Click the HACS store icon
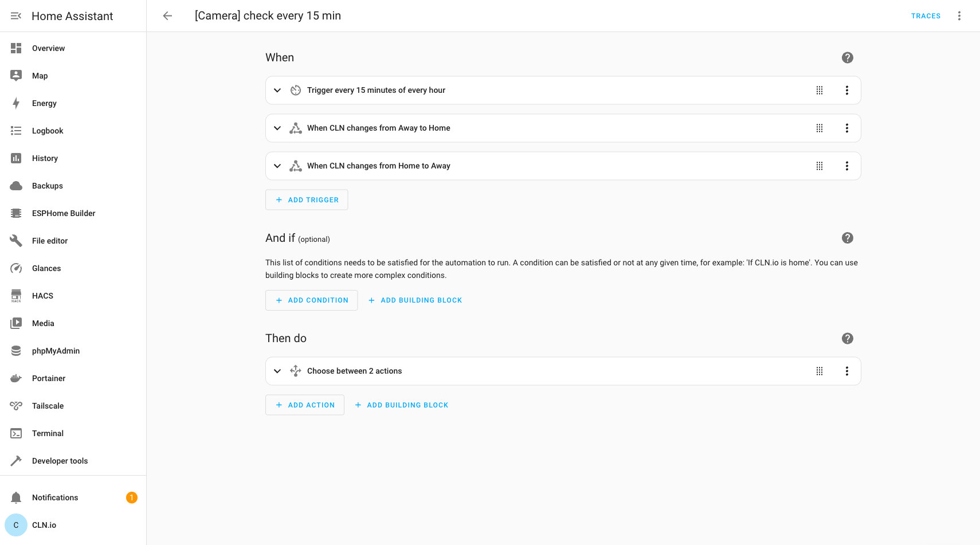 tap(16, 296)
